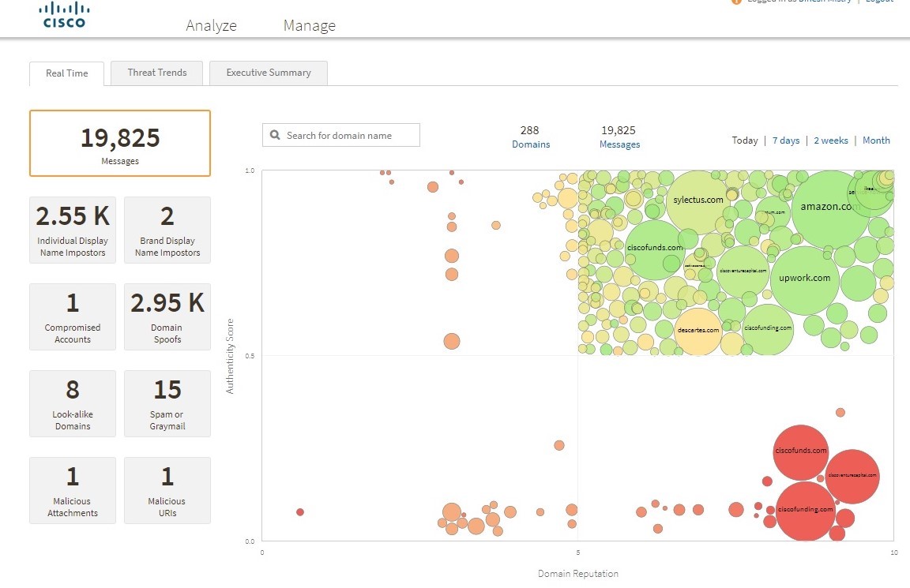Switch to the Executive Summary tab
Screen dimensions: 910x588
point(269,73)
